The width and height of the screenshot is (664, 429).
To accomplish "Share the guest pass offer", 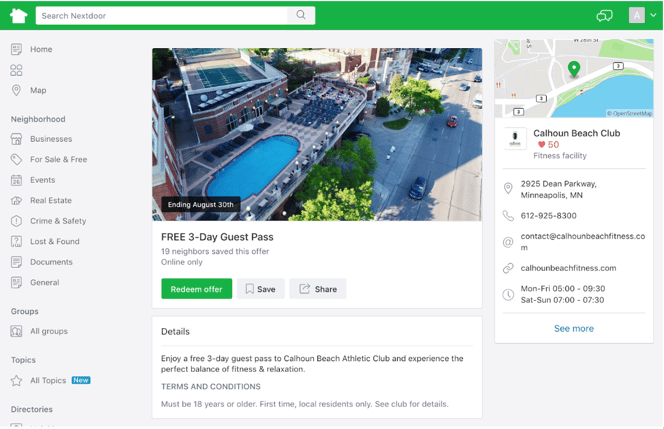I will click(x=318, y=289).
